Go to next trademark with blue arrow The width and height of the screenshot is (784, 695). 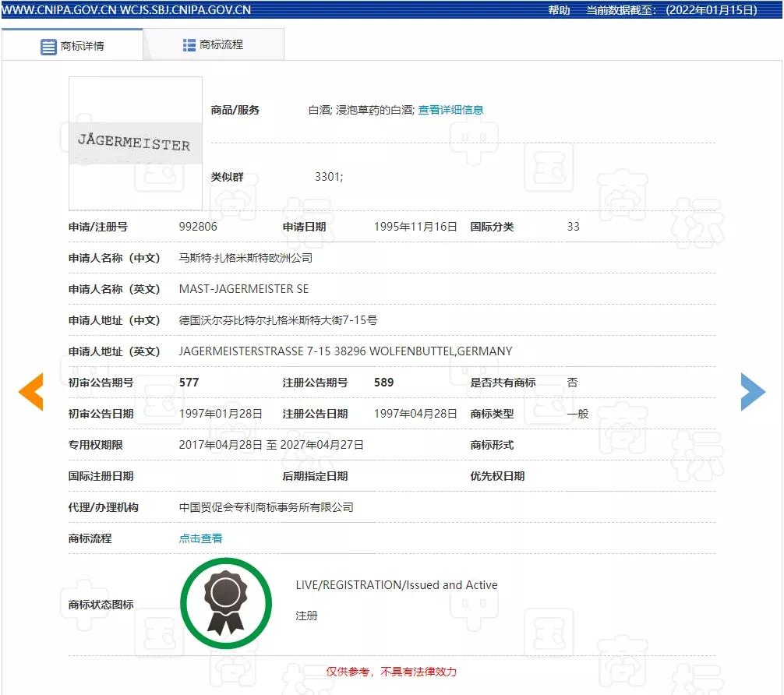[753, 392]
